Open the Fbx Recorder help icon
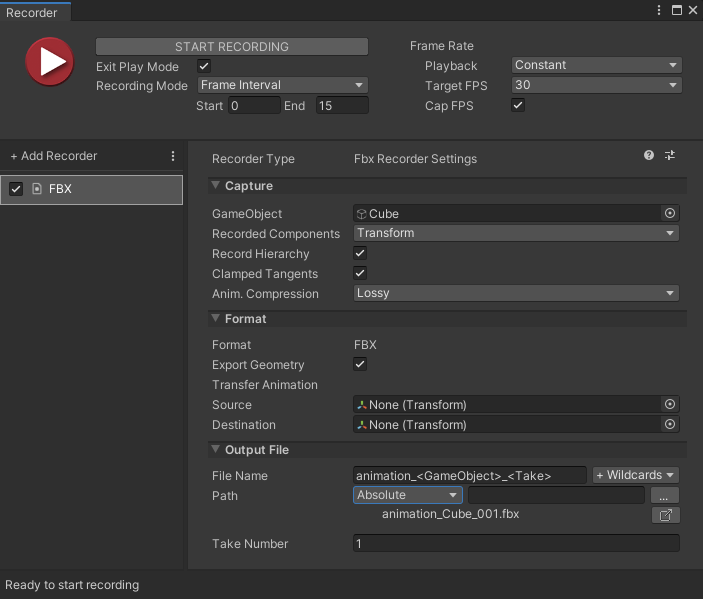Image resolution: width=703 pixels, height=599 pixels. point(649,156)
